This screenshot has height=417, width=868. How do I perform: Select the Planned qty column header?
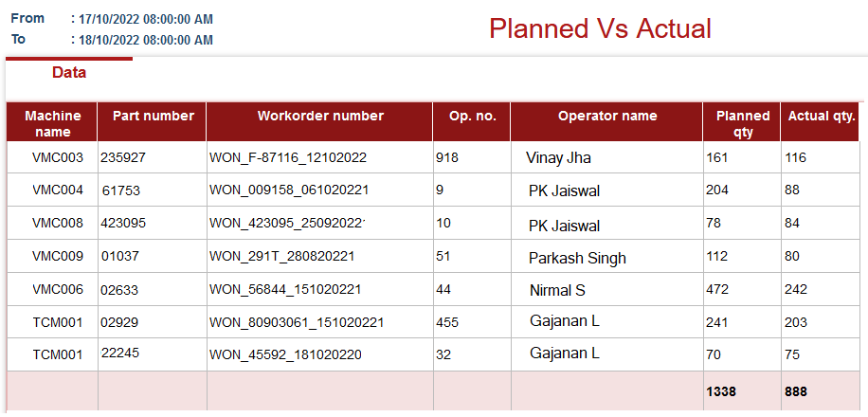(x=742, y=122)
